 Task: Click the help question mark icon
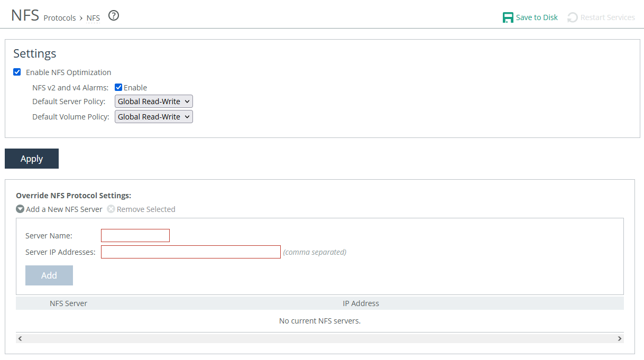pos(114,16)
